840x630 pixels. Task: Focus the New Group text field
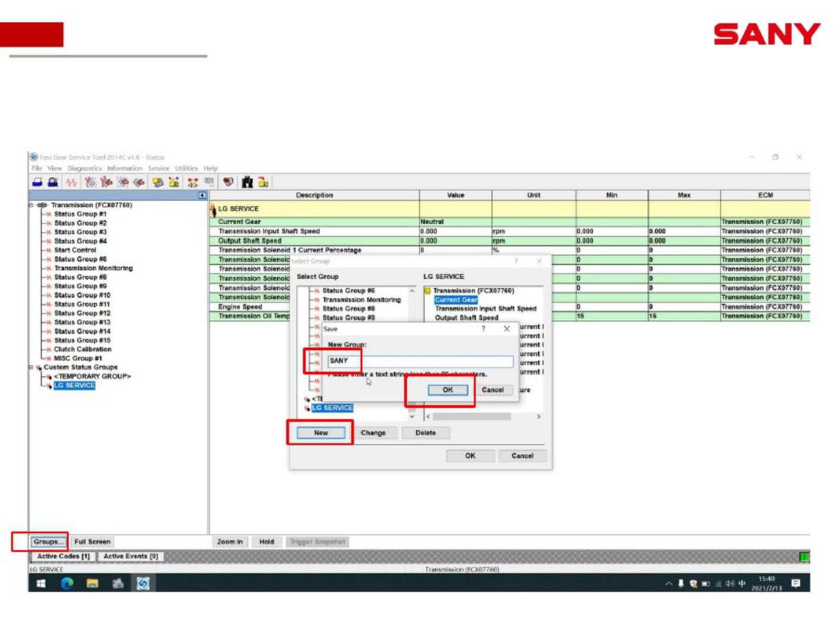click(x=420, y=361)
